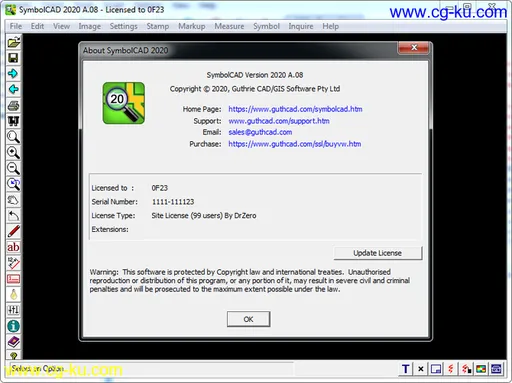The width and height of the screenshot is (512, 383).
Task: Click the left-pointing blue arrow icon
Action: click(13, 89)
